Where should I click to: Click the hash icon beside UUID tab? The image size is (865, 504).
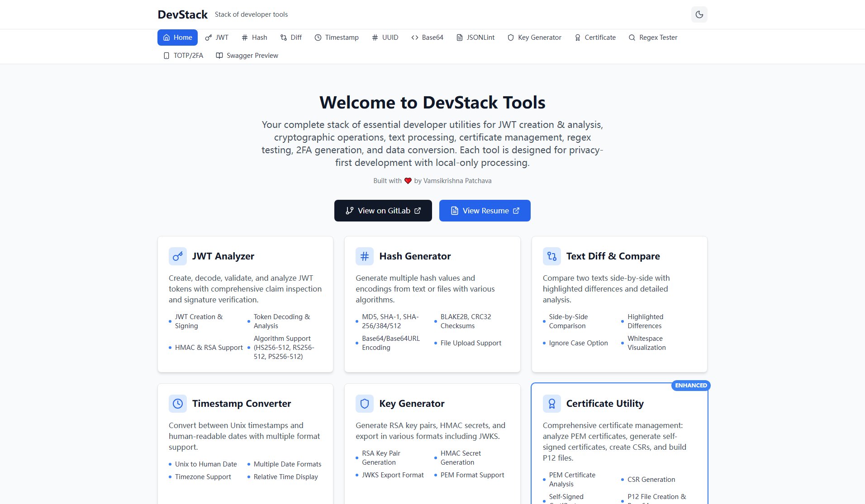point(375,38)
